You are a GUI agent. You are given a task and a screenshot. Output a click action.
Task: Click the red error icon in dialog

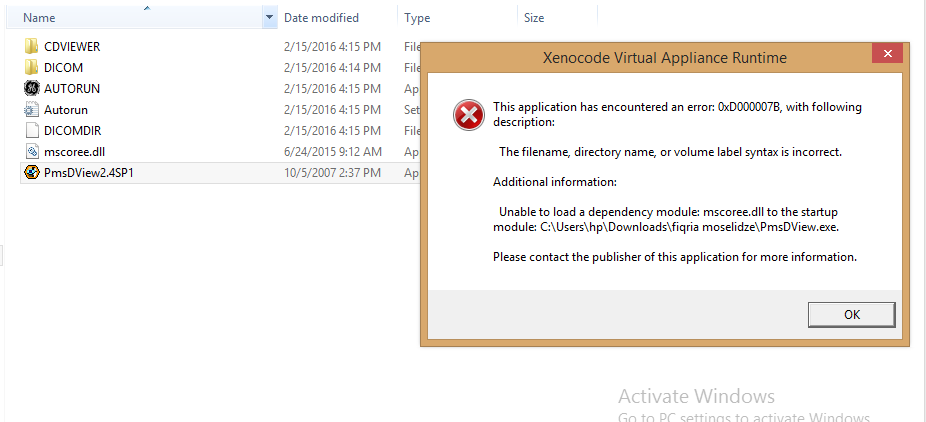tap(467, 115)
